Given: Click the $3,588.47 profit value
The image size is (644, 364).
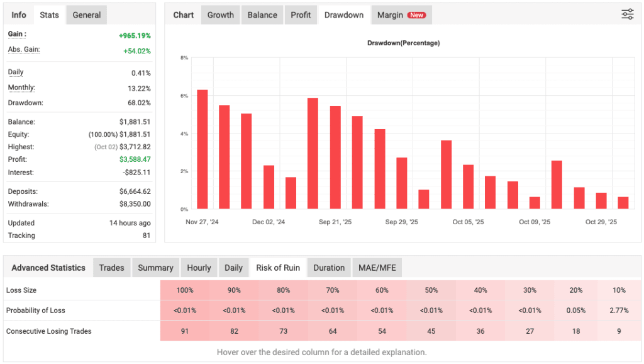Looking at the screenshot, I should pyautogui.click(x=135, y=159).
